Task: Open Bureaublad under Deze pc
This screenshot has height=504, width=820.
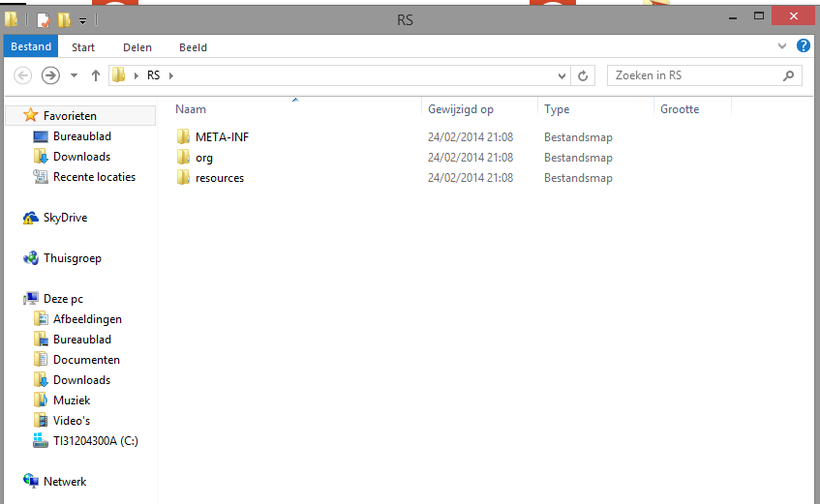Action: click(x=81, y=340)
